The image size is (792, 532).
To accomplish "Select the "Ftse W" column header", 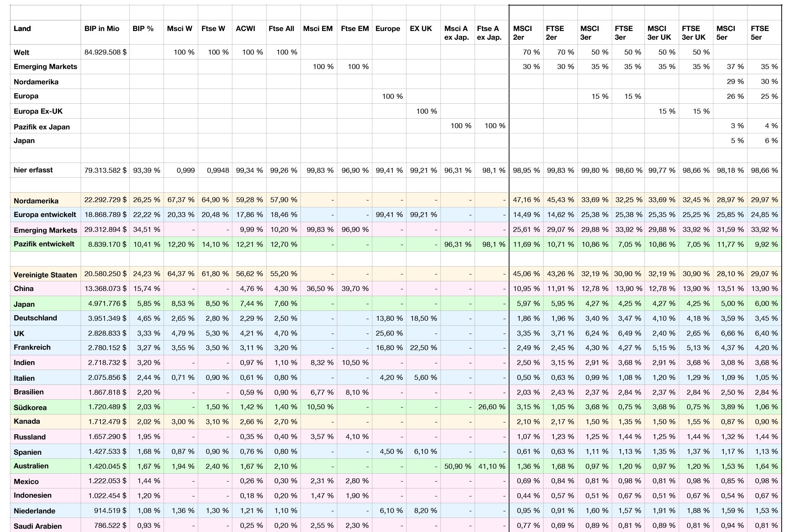I will 215,32.
